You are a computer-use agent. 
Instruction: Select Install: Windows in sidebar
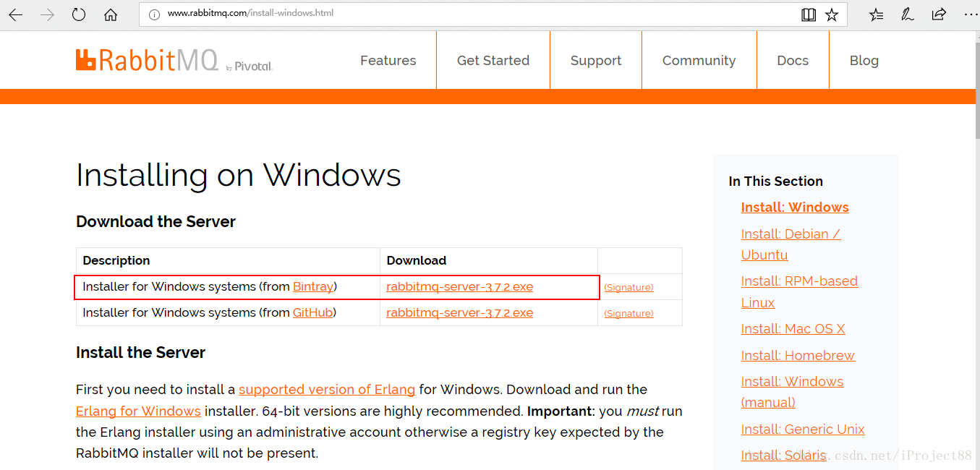tap(795, 208)
